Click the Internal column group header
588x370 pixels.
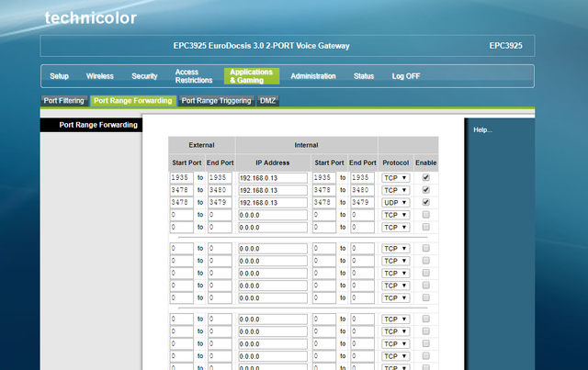[x=306, y=145]
